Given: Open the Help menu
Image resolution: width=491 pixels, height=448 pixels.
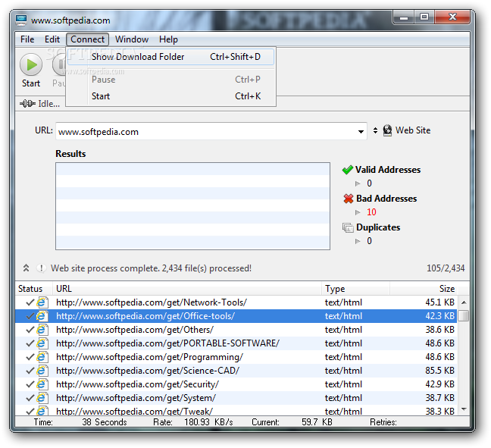Looking at the screenshot, I should click(168, 39).
